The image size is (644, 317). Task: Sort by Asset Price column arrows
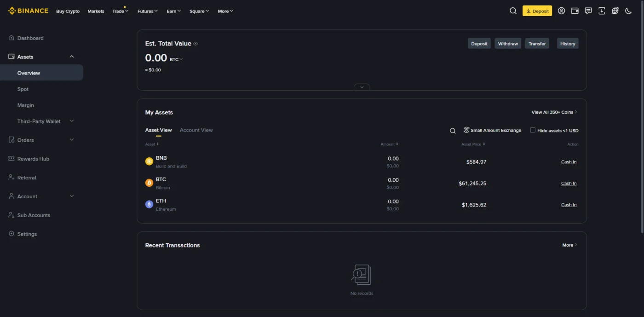(484, 144)
